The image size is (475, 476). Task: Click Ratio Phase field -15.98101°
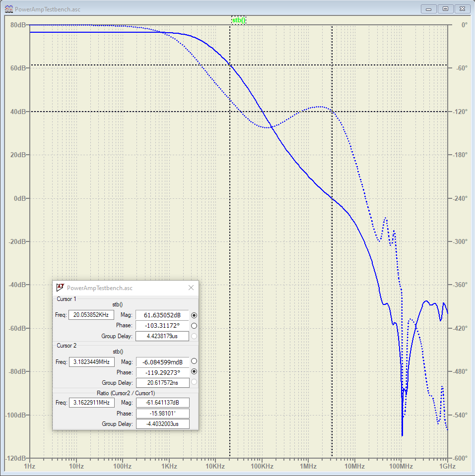point(163,414)
